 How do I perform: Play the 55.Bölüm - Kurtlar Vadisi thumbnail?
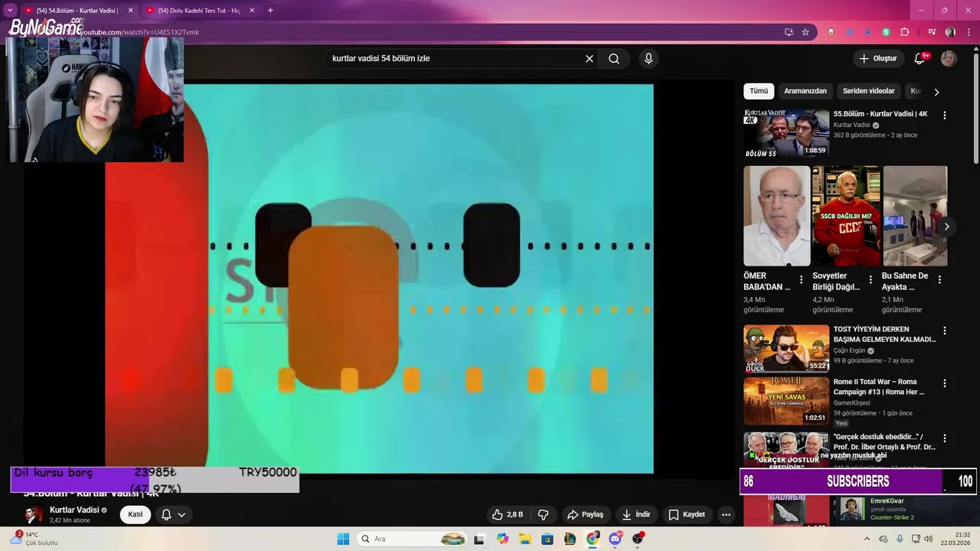tap(786, 133)
